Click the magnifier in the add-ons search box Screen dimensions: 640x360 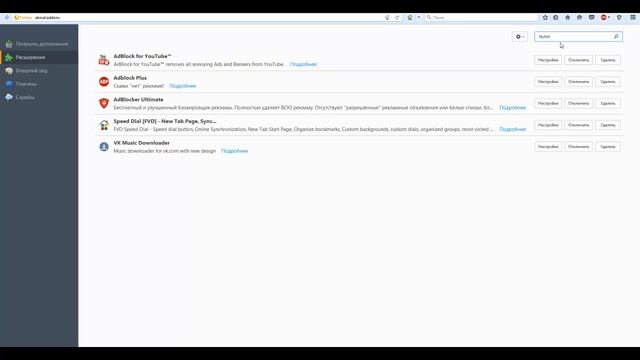click(x=616, y=37)
